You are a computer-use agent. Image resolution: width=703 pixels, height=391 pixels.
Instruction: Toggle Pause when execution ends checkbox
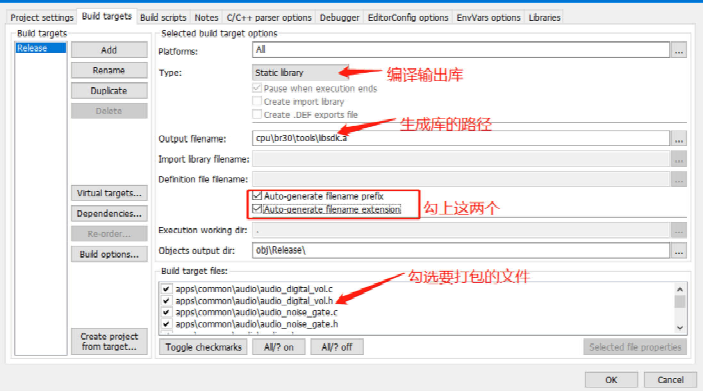point(257,88)
